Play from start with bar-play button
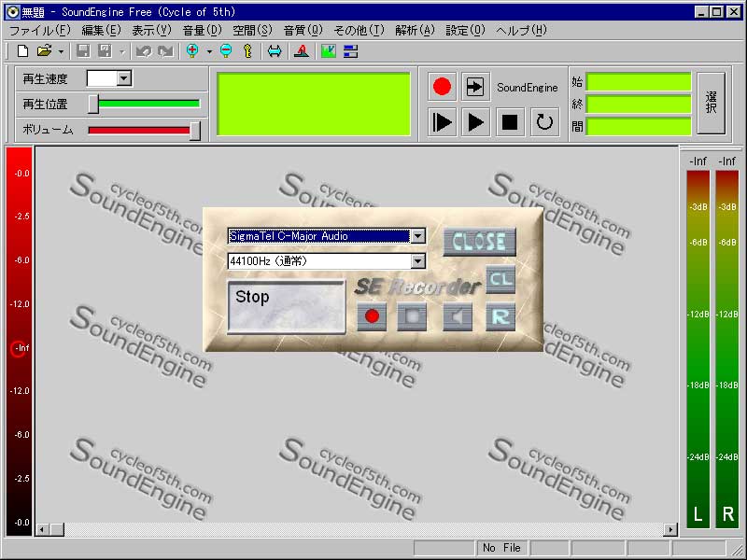 [x=442, y=122]
